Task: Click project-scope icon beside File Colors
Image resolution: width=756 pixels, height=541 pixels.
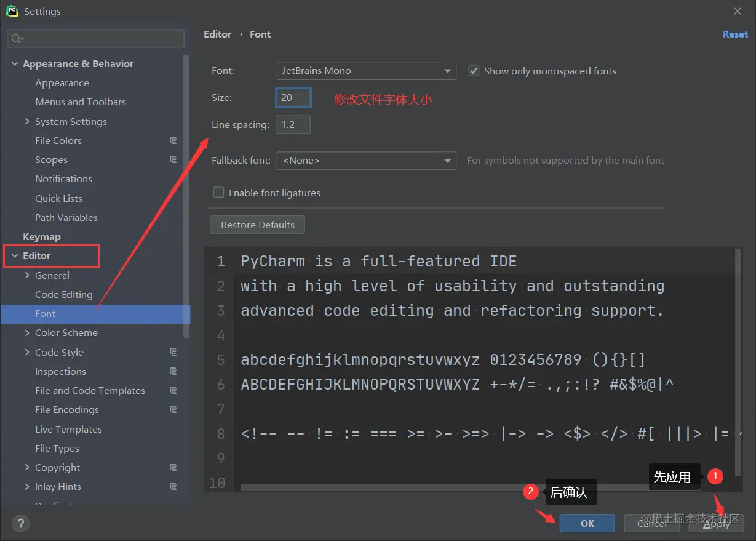Action: [173, 140]
